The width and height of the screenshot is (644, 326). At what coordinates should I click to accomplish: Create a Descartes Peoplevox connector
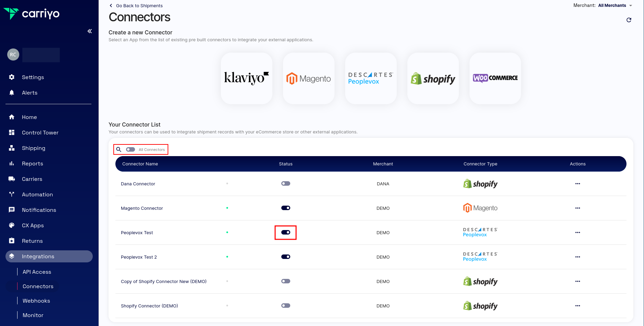click(371, 78)
